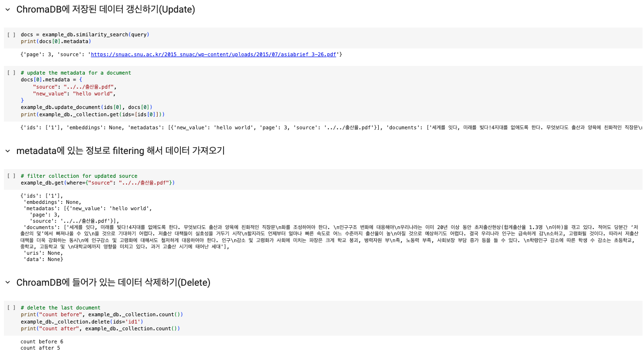Click the line "example_db._collection.delete(ids='id1')"
Image resolution: width=644 pixels, height=355 pixels.
82,322
